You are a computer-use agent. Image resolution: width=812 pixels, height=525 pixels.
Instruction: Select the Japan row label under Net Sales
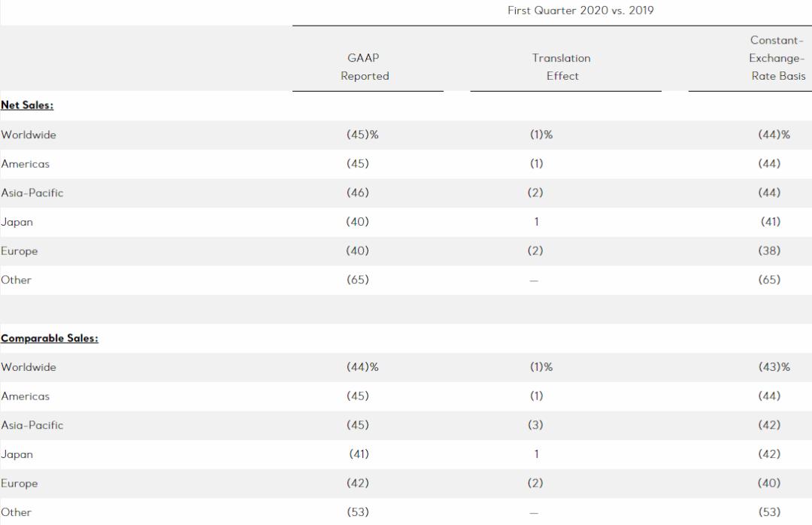point(17,223)
